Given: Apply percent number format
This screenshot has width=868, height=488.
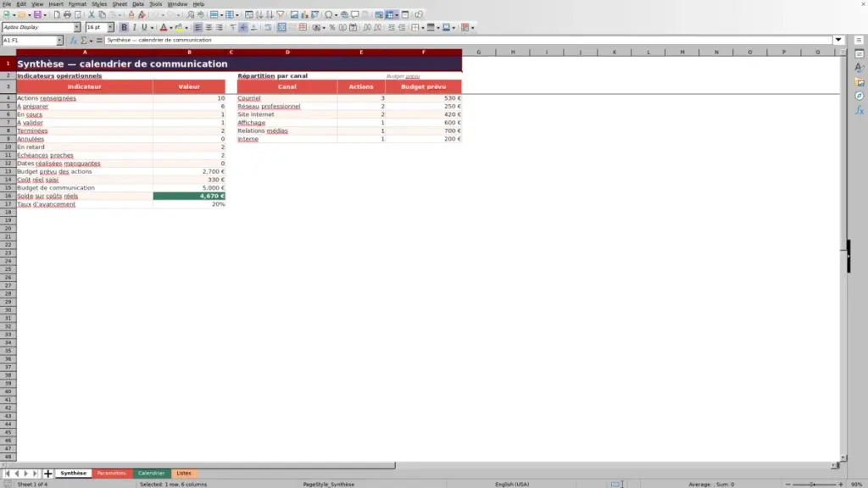Looking at the screenshot, I should [x=332, y=28].
